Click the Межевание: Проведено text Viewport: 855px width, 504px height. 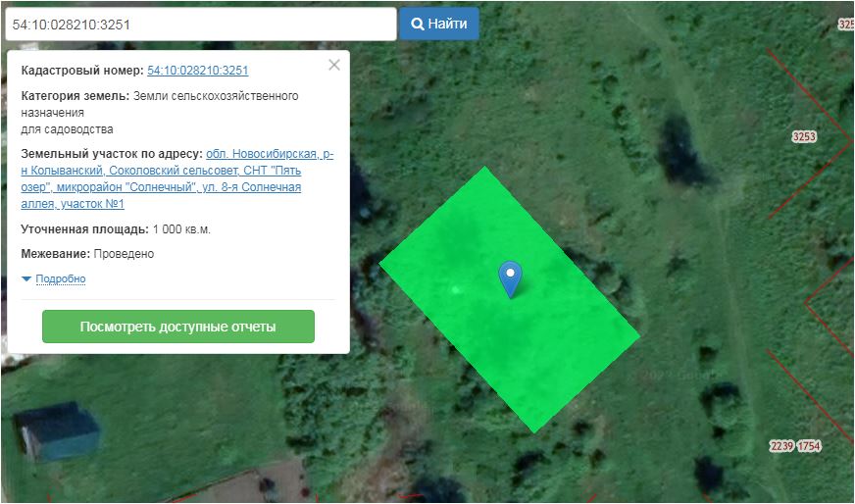coord(88,254)
